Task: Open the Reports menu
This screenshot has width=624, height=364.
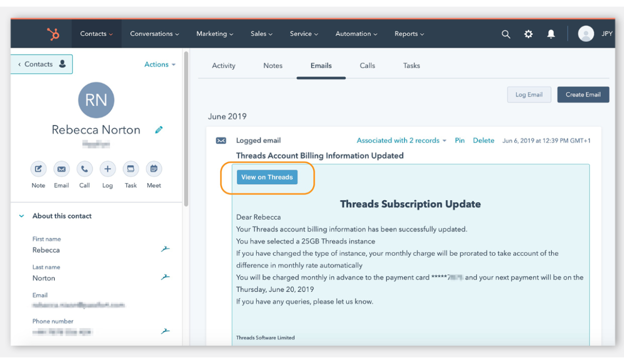Action: click(x=409, y=34)
